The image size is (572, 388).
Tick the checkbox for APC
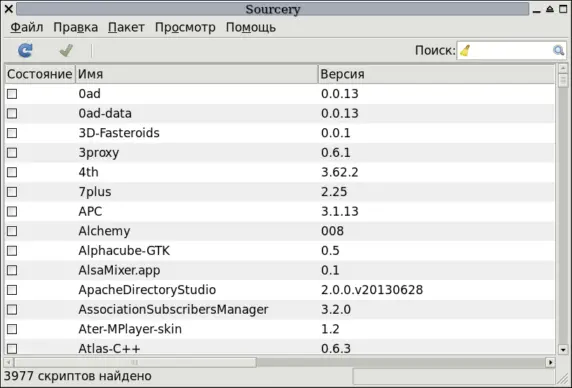(x=12, y=212)
